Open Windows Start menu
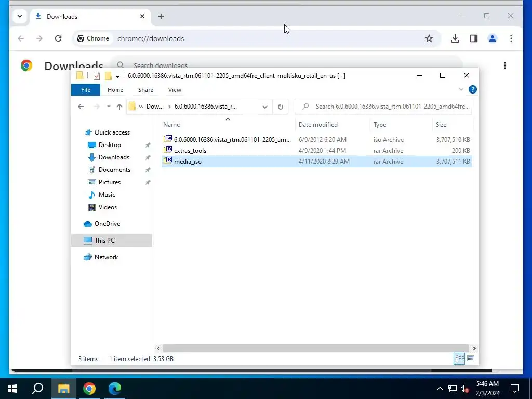The height and width of the screenshot is (399, 532). click(12, 389)
